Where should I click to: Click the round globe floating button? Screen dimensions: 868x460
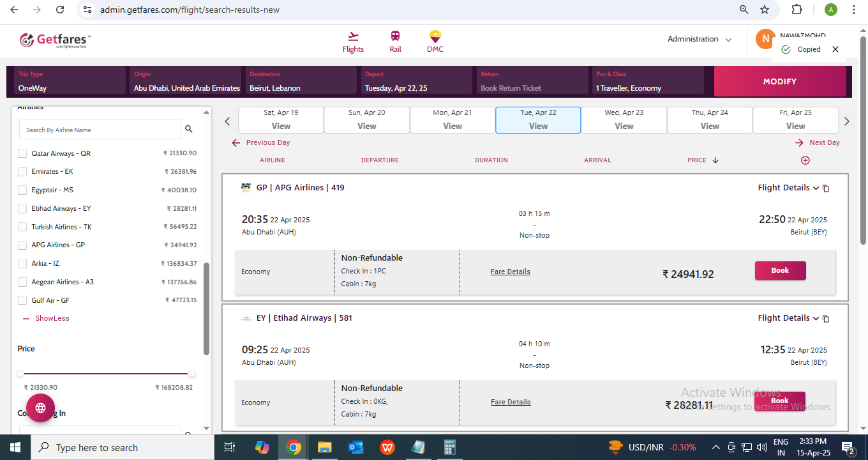point(40,408)
